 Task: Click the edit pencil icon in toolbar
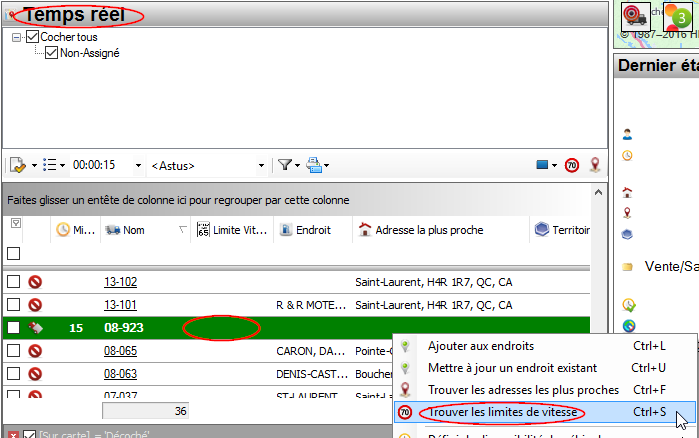click(x=17, y=165)
